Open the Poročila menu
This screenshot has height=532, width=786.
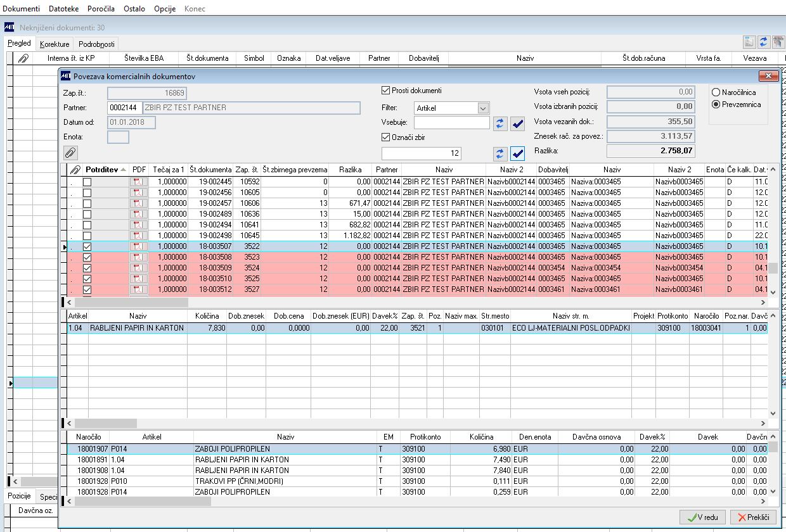pos(100,9)
